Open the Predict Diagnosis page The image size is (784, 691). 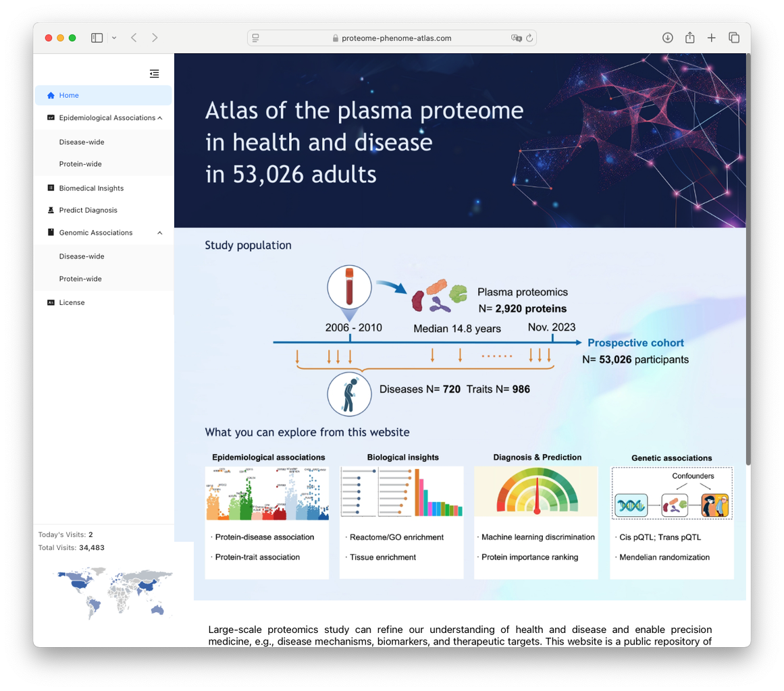(88, 210)
